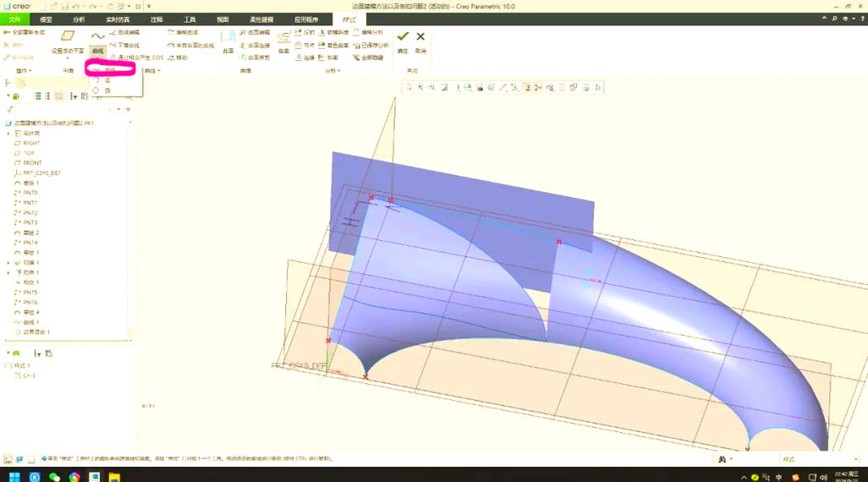
Task: Expand the feature node below 扫描 1
Action: [x=8, y=272]
